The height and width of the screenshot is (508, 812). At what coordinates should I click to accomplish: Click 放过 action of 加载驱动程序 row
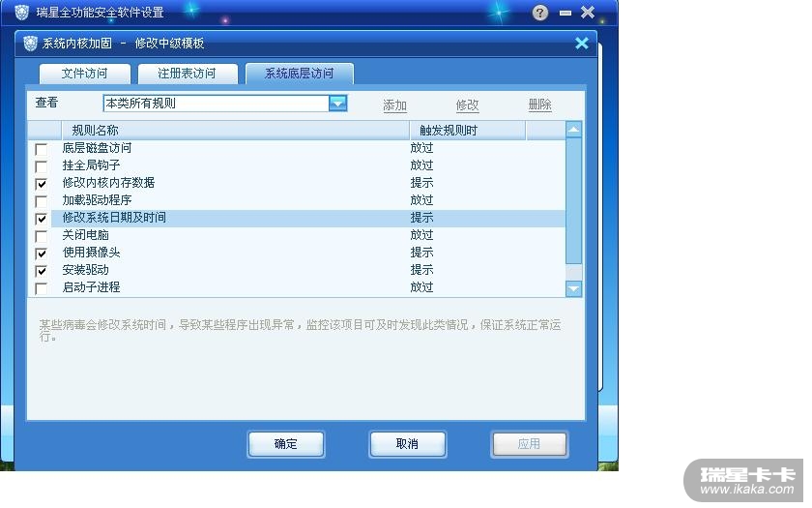(x=421, y=200)
